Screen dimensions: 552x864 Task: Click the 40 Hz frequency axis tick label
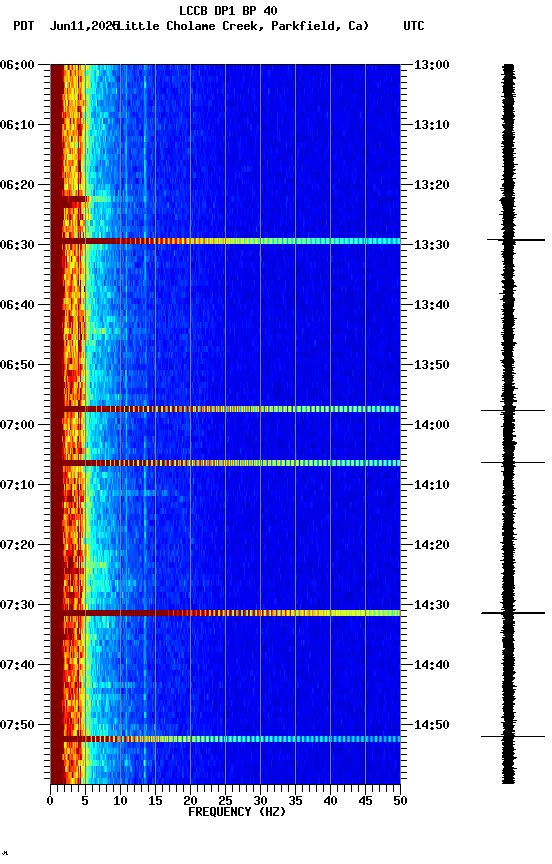point(330,801)
